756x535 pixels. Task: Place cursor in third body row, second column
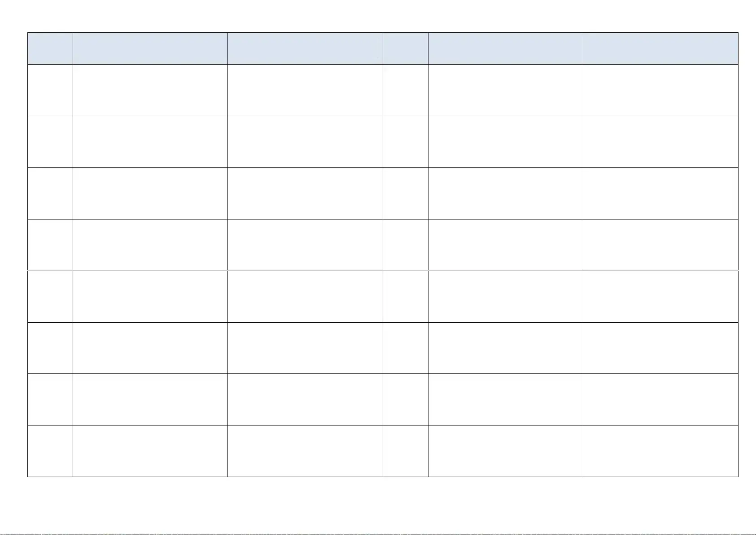click(x=150, y=193)
